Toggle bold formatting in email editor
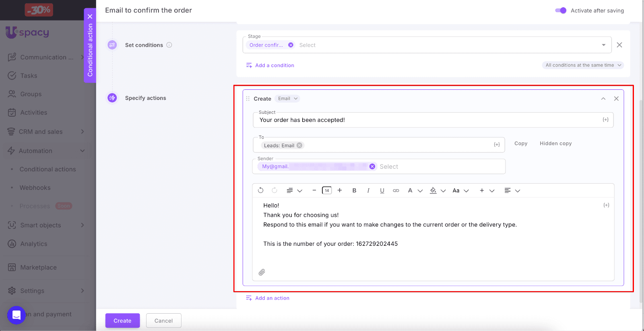Screen dimensions: 644x331 [x=354, y=191]
